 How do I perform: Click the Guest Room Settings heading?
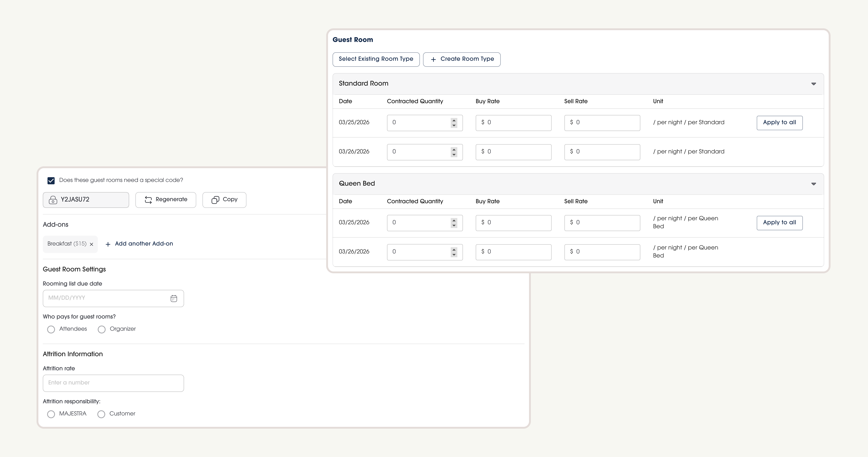point(74,269)
